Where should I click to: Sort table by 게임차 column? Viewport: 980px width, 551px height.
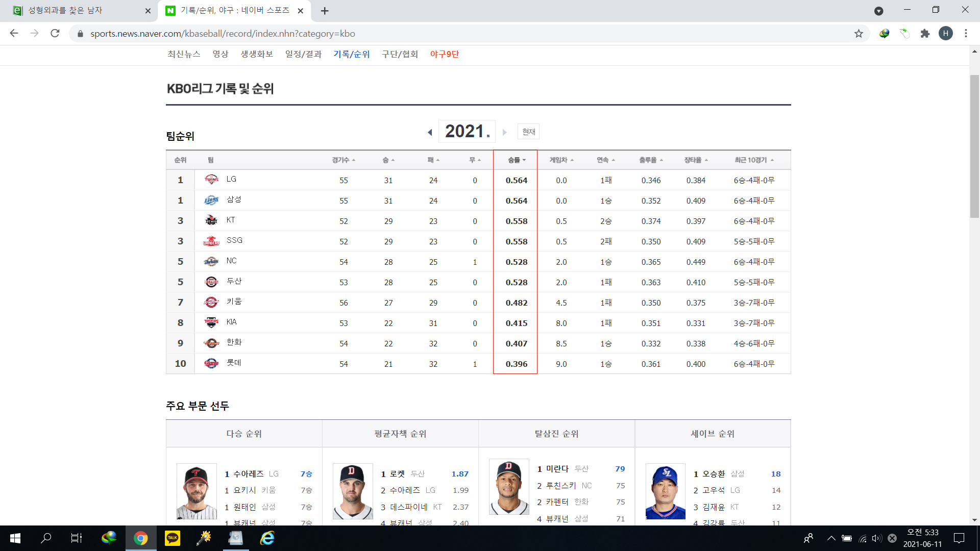(x=561, y=160)
